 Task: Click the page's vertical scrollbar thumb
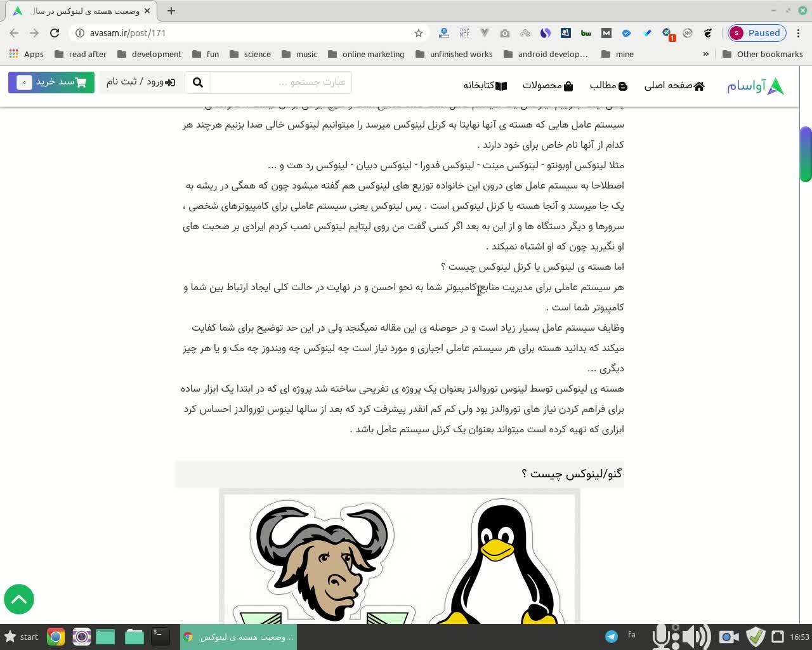(x=806, y=154)
